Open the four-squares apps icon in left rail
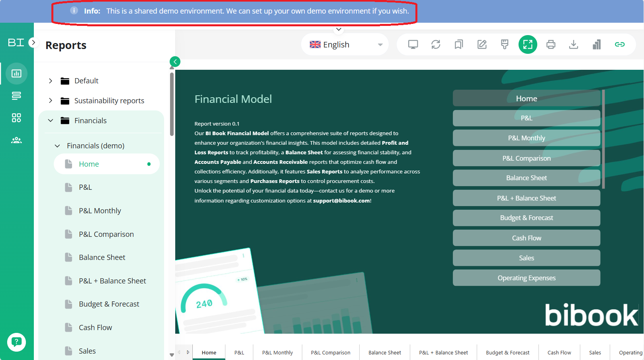This screenshot has width=644, height=360. [16, 118]
